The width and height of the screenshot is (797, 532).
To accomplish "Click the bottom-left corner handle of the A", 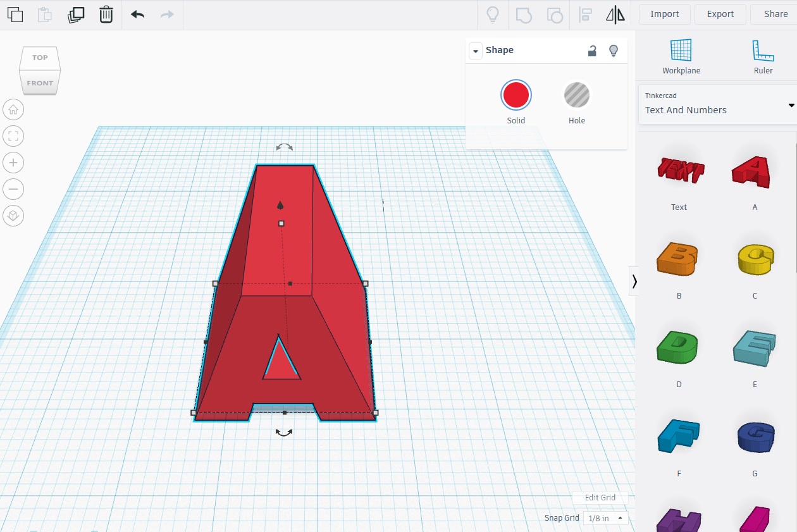I will coord(194,412).
